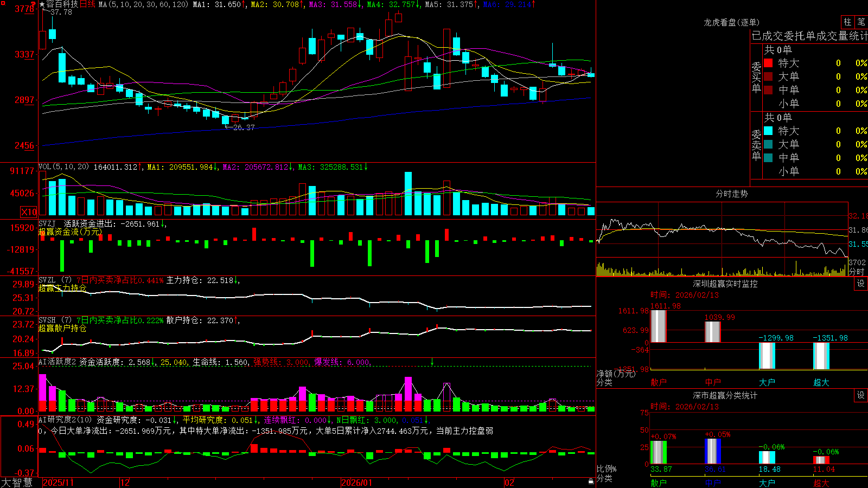Image resolution: width=868 pixels, height=488 pixels.
Task: Click the 大户 bar valued -1299.98
Action: pos(767,356)
